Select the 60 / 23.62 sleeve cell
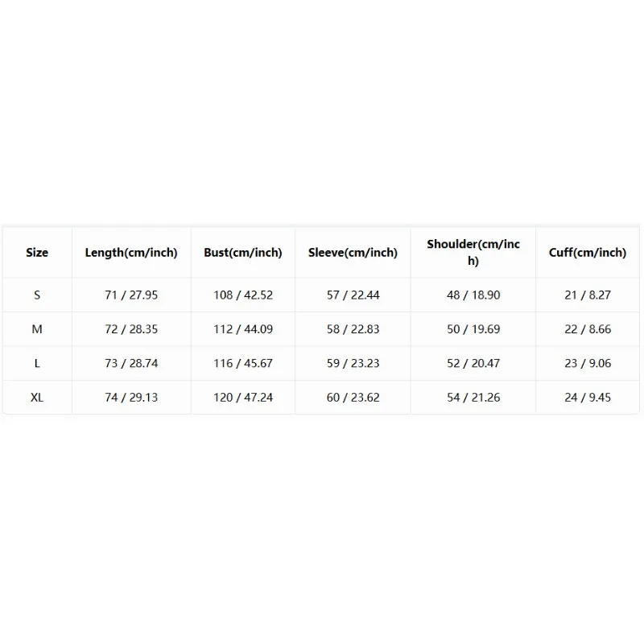644x644 pixels. (353, 397)
